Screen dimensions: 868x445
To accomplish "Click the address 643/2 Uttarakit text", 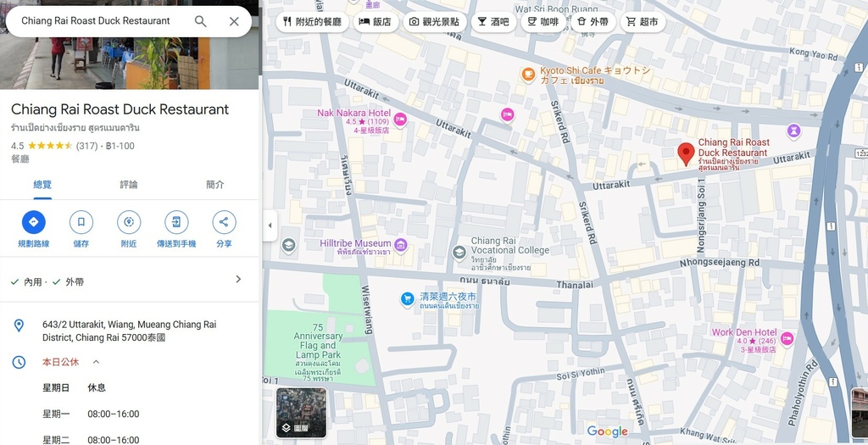I will pyautogui.click(x=129, y=331).
